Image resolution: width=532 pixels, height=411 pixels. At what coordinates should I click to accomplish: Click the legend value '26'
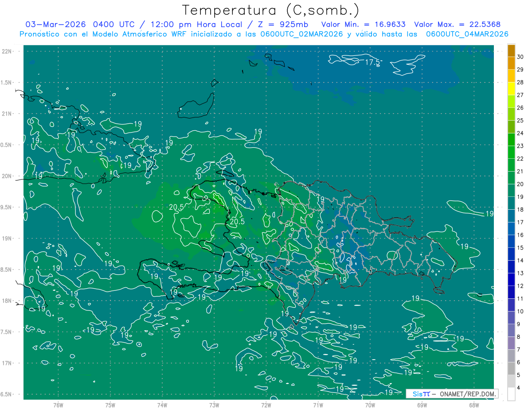point(520,108)
